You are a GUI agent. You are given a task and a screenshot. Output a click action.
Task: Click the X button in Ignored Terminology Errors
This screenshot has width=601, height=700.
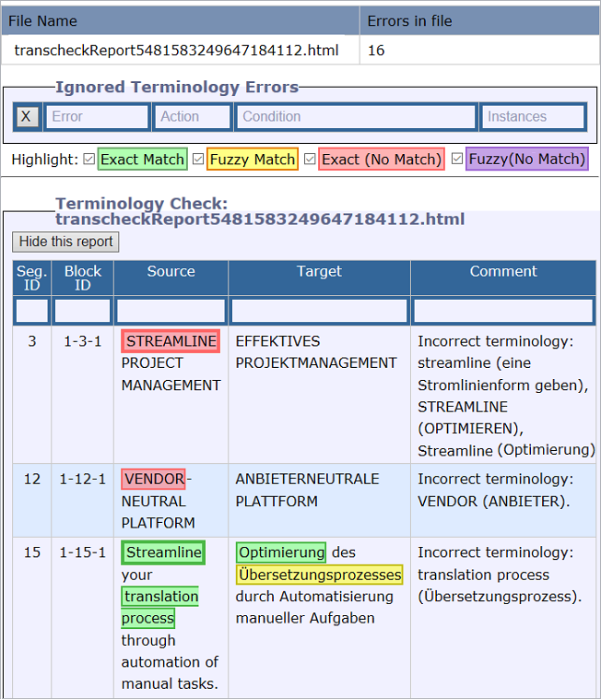(27, 117)
